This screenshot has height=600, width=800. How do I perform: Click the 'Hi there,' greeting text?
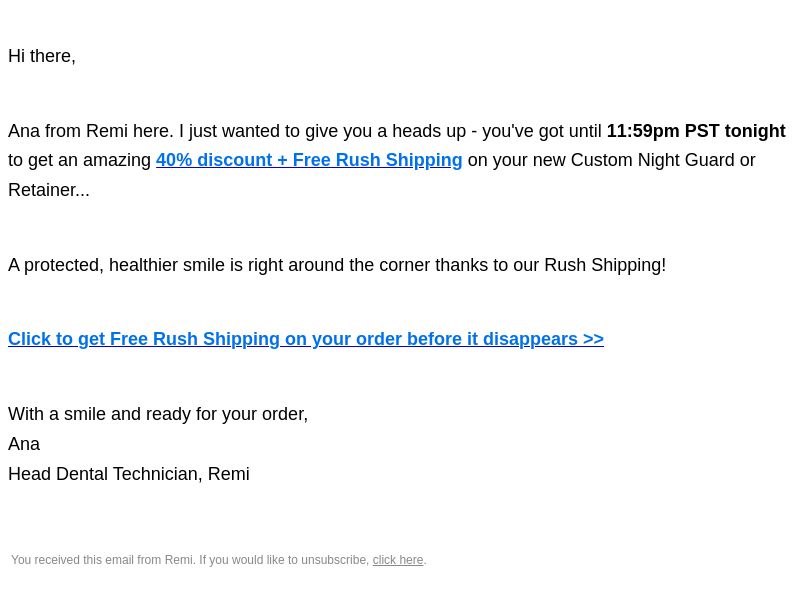[x=42, y=56]
